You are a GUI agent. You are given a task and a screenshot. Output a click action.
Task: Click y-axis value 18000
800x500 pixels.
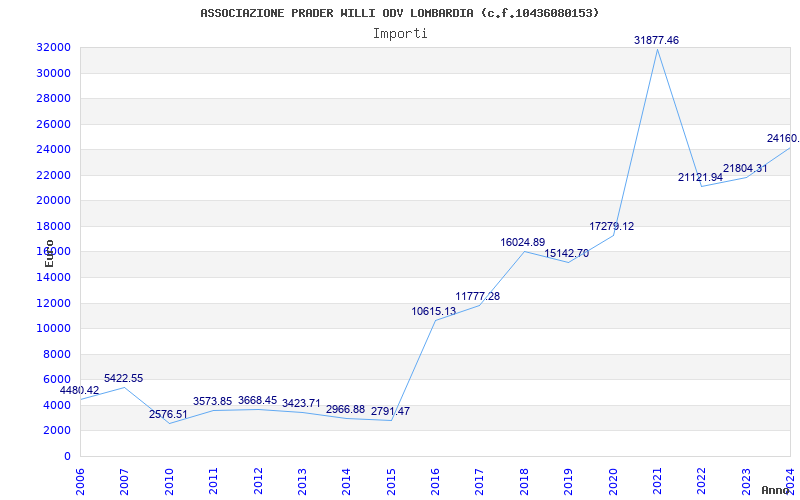(53, 226)
